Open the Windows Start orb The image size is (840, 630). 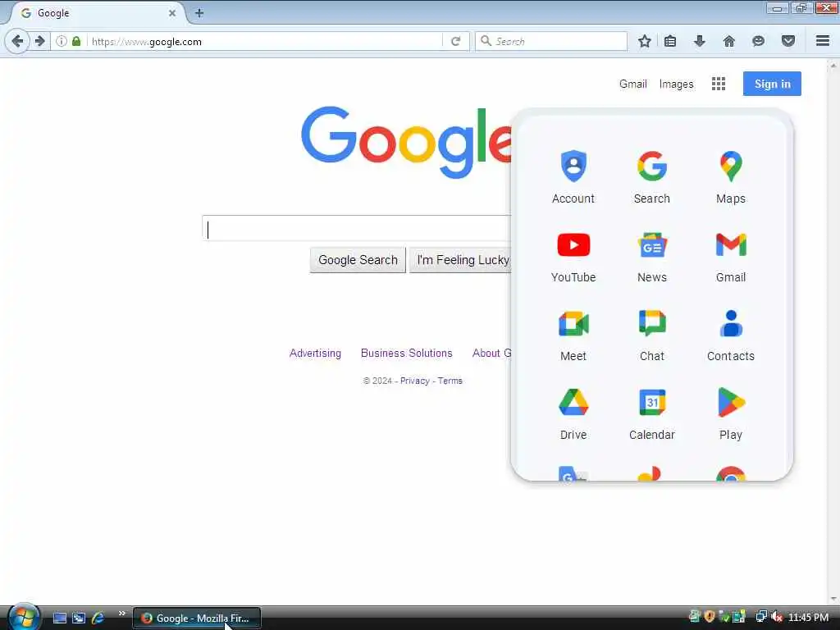point(24,617)
